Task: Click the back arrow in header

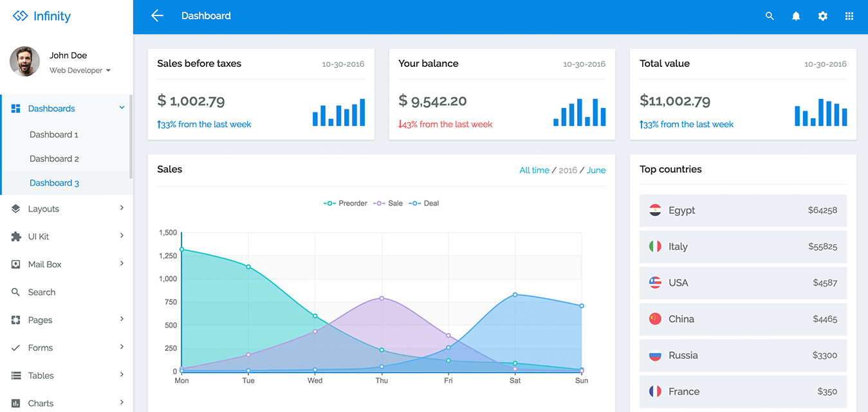Action: coord(157,16)
